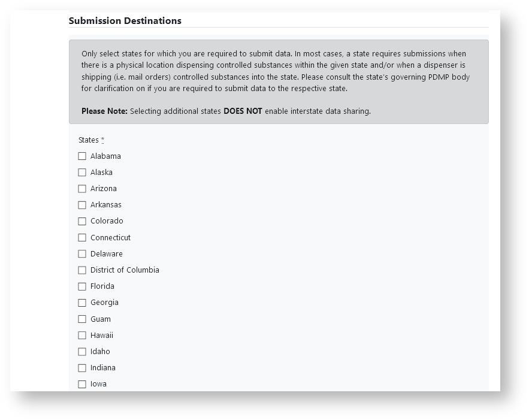The width and height of the screenshot is (529, 420).
Task: Click the bold 'DOES NOT' text
Action: coord(243,111)
